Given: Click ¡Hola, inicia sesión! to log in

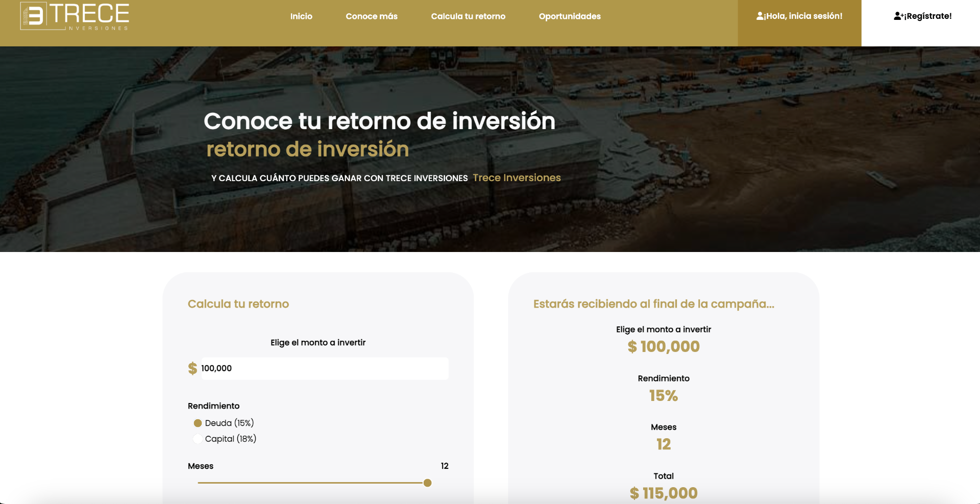Looking at the screenshot, I should tap(800, 15).
